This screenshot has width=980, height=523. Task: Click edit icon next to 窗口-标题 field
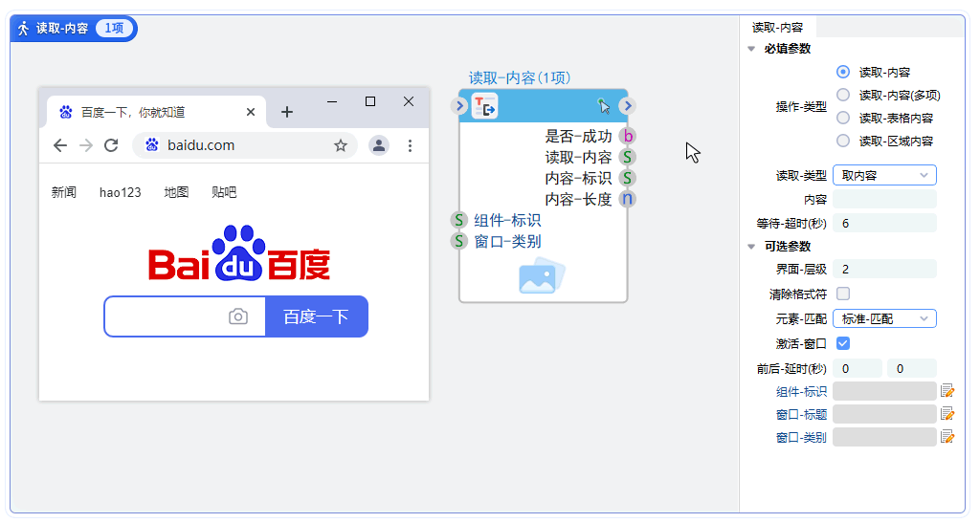[x=947, y=414]
